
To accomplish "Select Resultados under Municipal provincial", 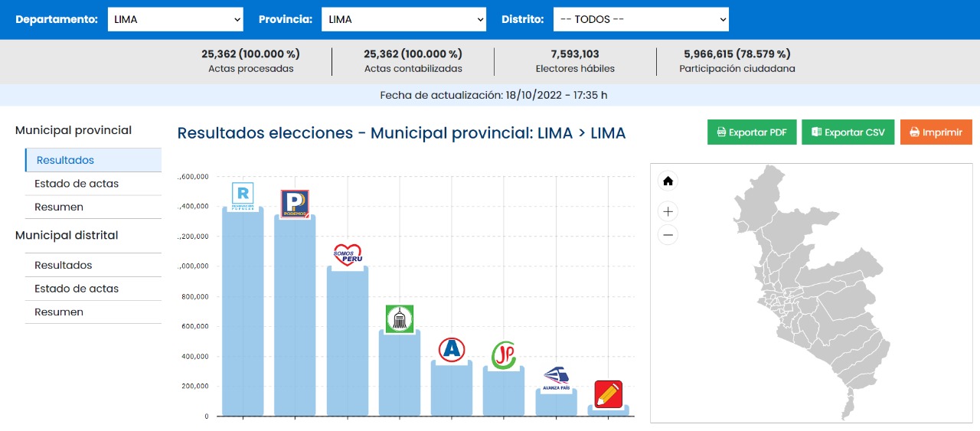I will [93, 160].
